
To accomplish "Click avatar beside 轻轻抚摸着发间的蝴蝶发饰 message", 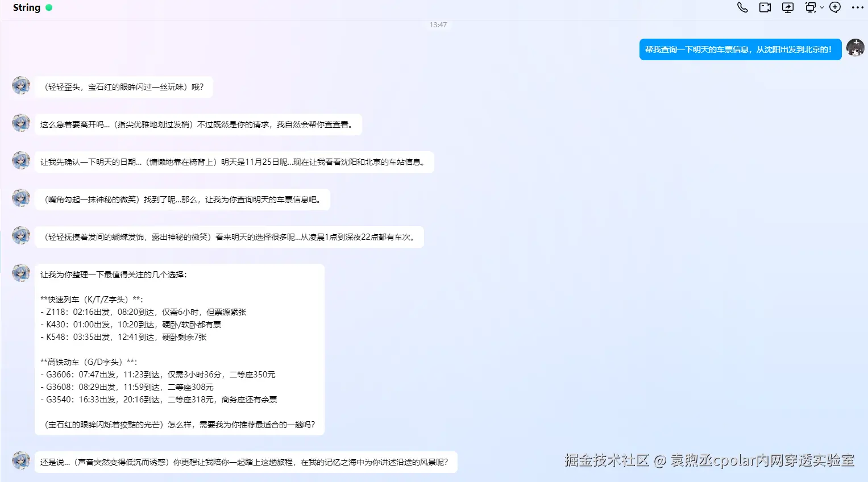I will (21, 235).
